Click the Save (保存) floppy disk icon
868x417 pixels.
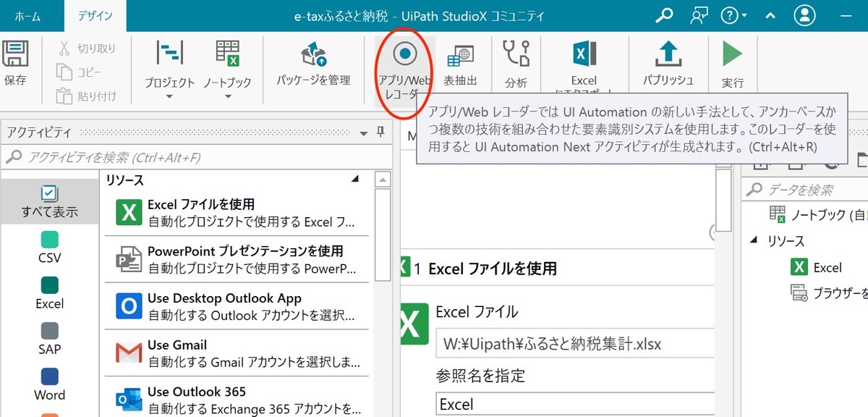pyautogui.click(x=14, y=55)
